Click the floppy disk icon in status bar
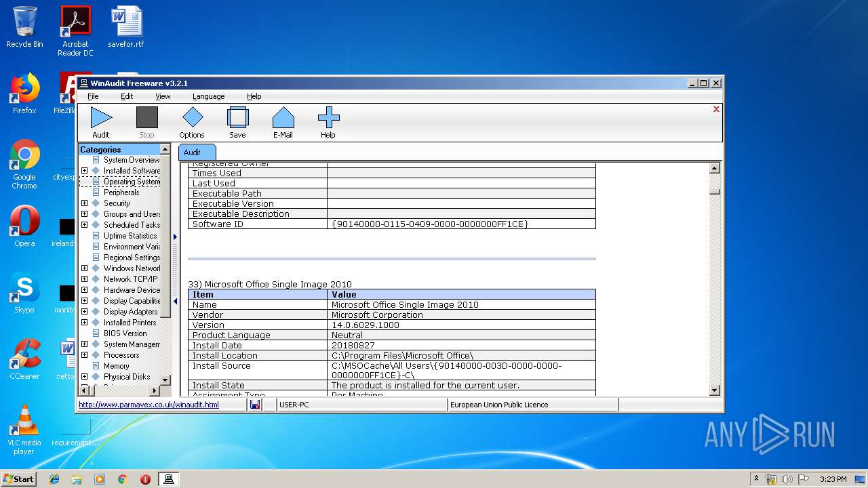This screenshot has width=868, height=488. 255,405
